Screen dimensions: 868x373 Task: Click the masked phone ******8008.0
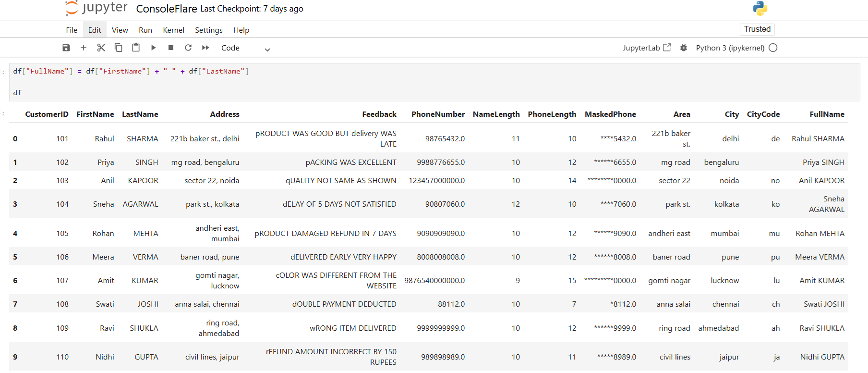(x=615, y=257)
